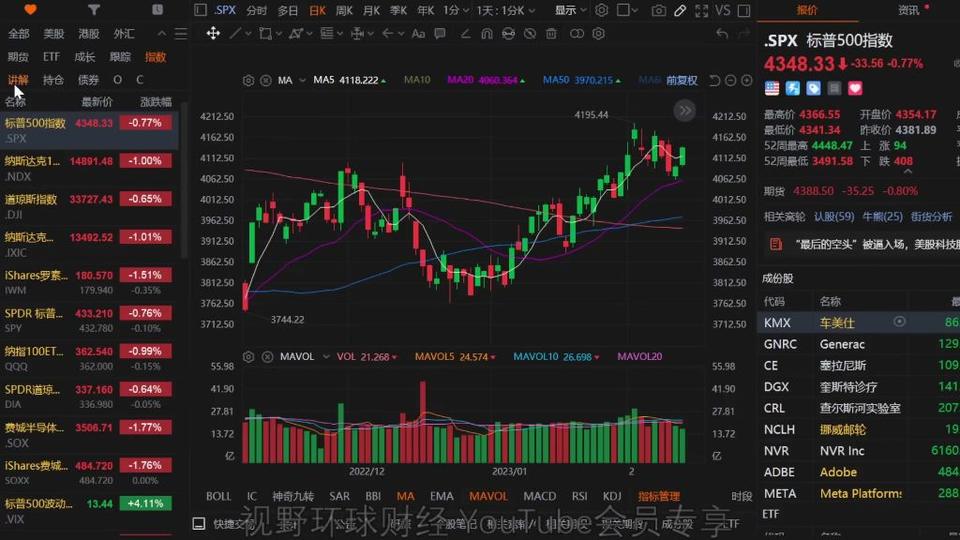Viewport: 960px width, 540px height.
Task: Click the pencil drawing mode icon
Action: click(x=680, y=10)
